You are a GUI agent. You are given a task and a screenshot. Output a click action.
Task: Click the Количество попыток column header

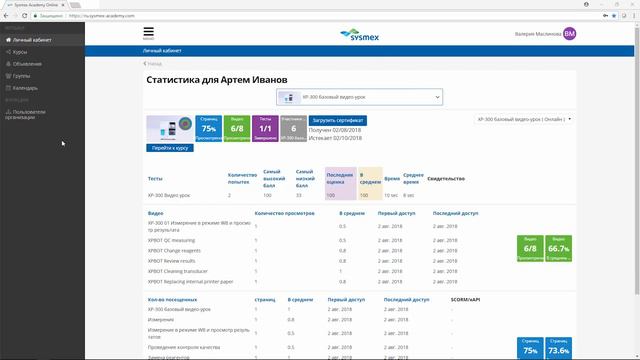pyautogui.click(x=242, y=178)
